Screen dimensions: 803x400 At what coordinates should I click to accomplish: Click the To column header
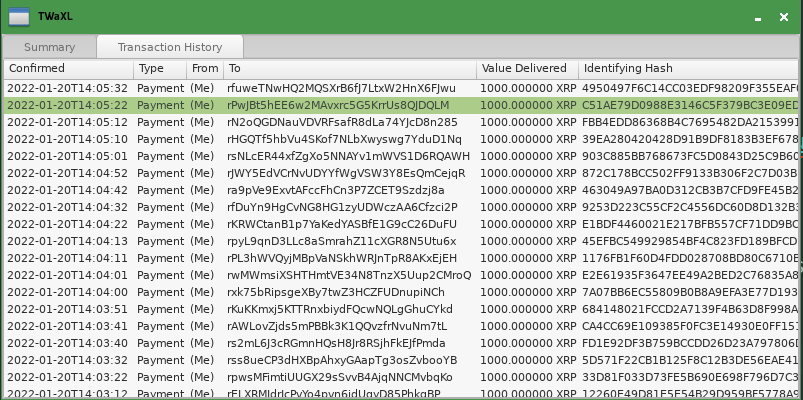point(349,69)
